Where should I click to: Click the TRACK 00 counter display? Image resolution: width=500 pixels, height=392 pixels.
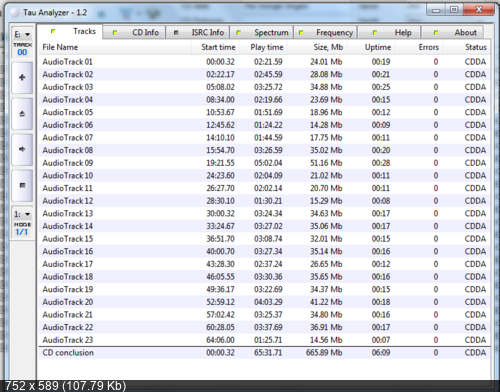pos(22,49)
